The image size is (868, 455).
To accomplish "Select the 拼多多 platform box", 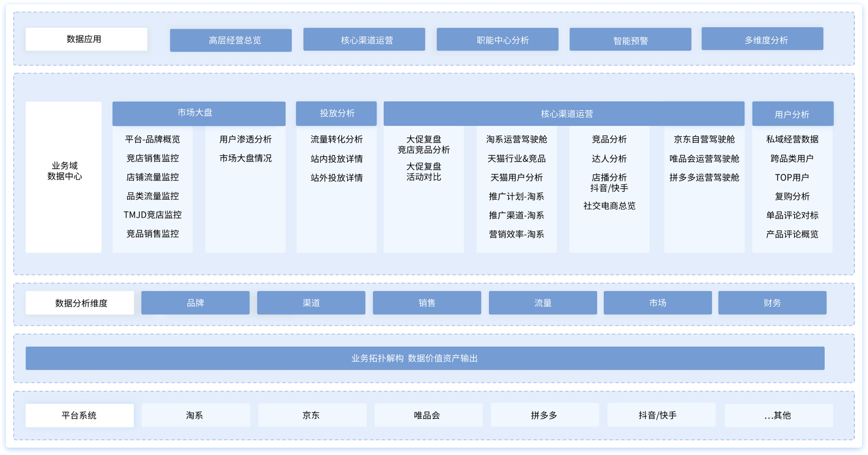I will [545, 415].
